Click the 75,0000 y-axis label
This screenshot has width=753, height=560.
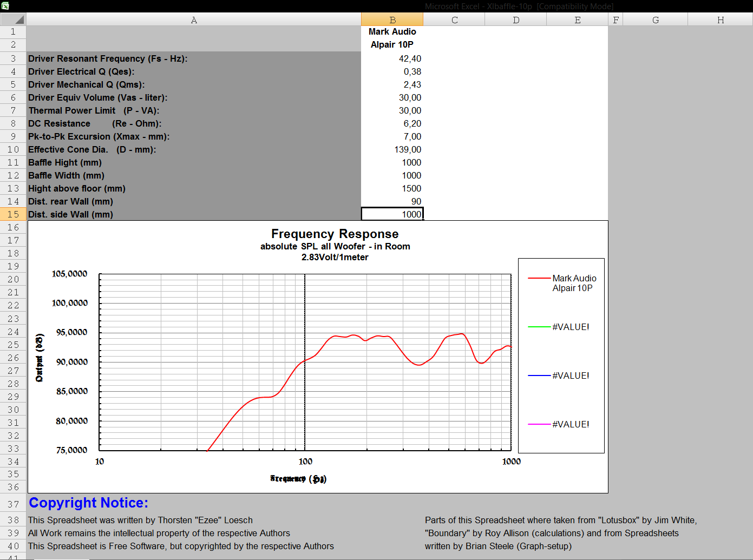[71, 450]
